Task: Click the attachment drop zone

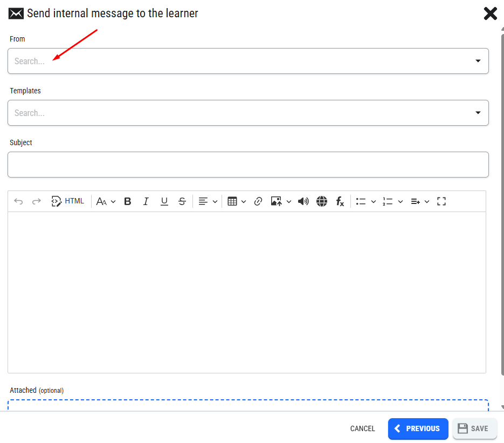Action: 248,405
